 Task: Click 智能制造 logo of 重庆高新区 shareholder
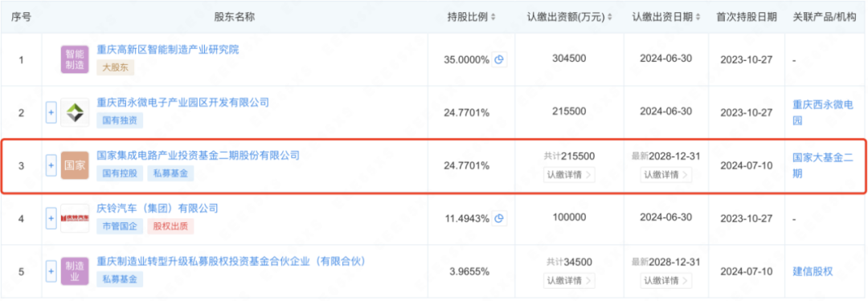(75, 59)
